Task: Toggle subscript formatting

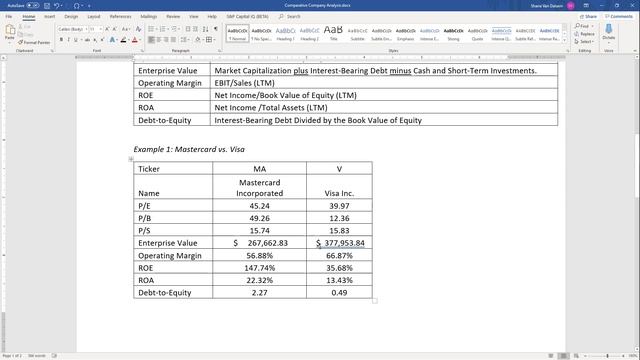Action: tap(95, 40)
